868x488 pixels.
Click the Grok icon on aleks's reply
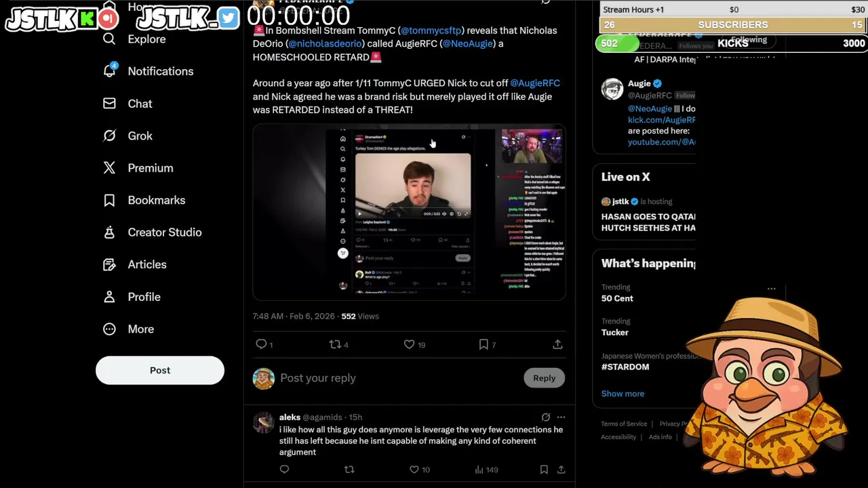coord(546,417)
